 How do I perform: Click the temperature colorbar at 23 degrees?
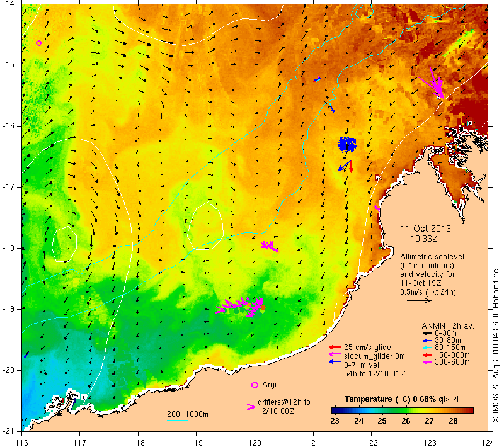pyautogui.click(x=335, y=410)
